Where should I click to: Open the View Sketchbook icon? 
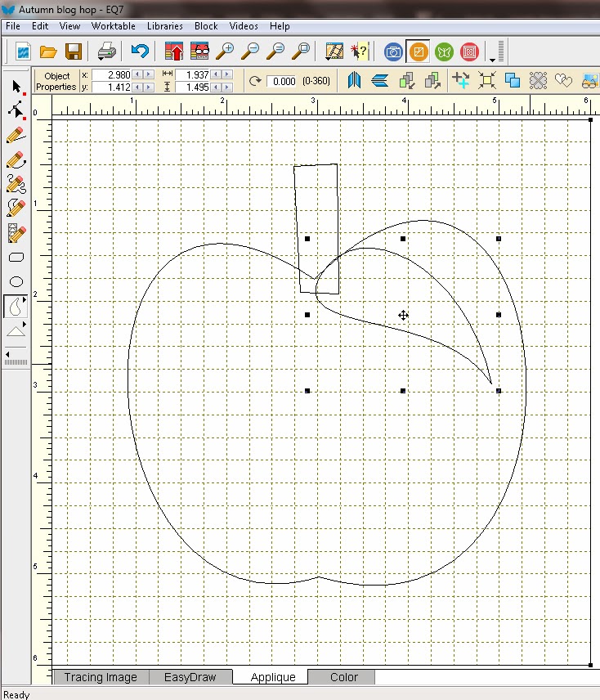click(x=199, y=52)
